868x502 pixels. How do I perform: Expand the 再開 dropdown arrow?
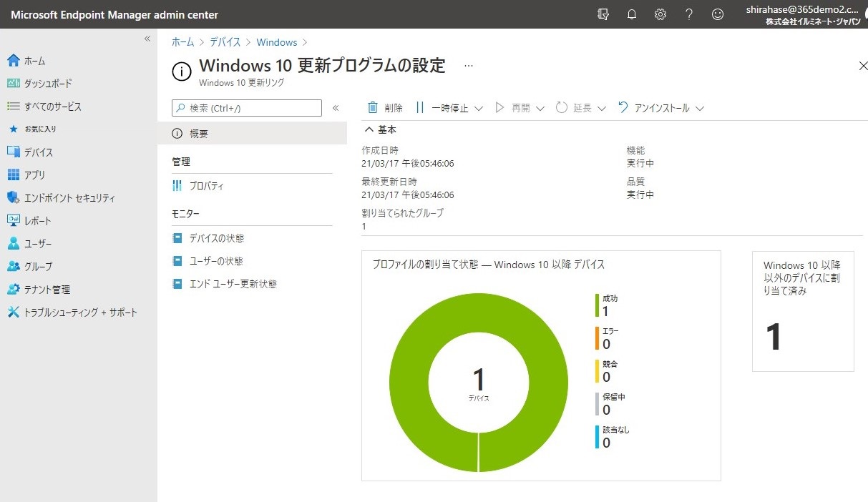click(540, 109)
